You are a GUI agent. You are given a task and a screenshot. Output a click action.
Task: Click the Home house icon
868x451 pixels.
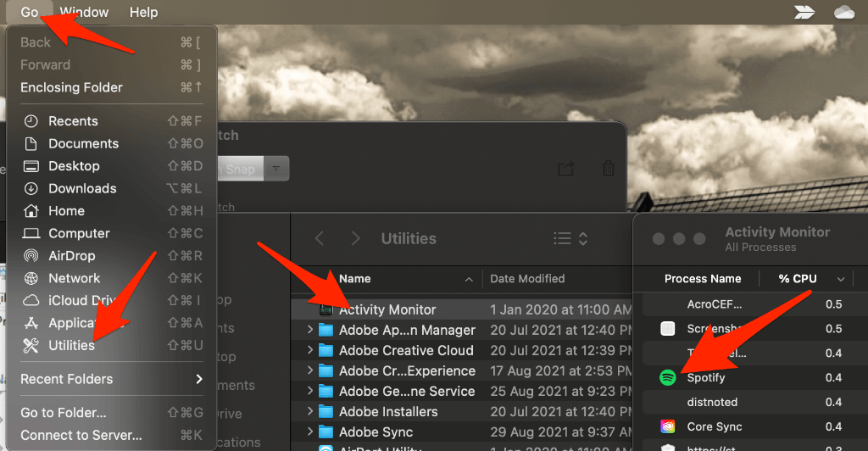[x=31, y=211]
